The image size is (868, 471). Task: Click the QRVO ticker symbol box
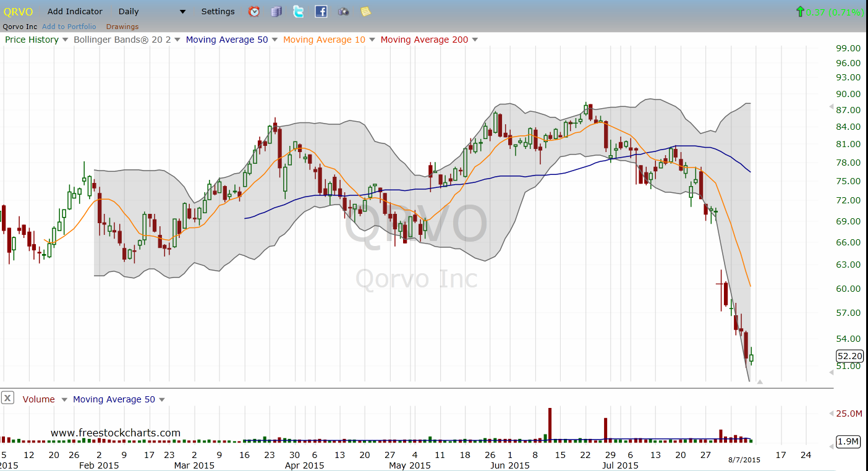(19, 12)
